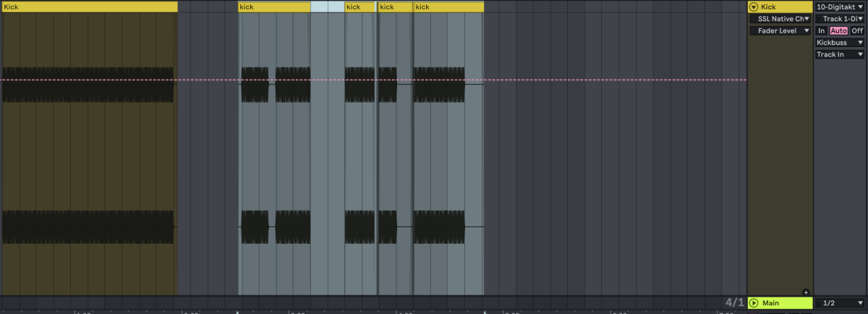Select the last lowercase kick clip header

coord(448,7)
